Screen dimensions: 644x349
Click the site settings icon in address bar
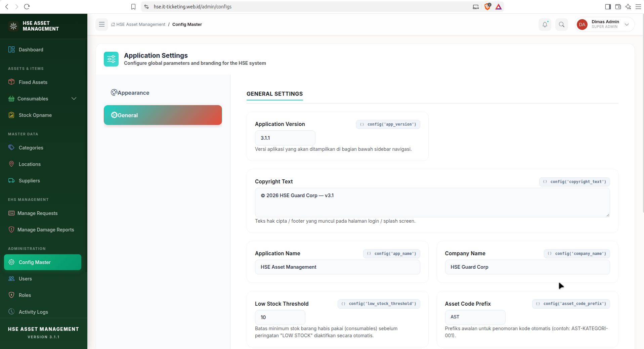coord(146,7)
